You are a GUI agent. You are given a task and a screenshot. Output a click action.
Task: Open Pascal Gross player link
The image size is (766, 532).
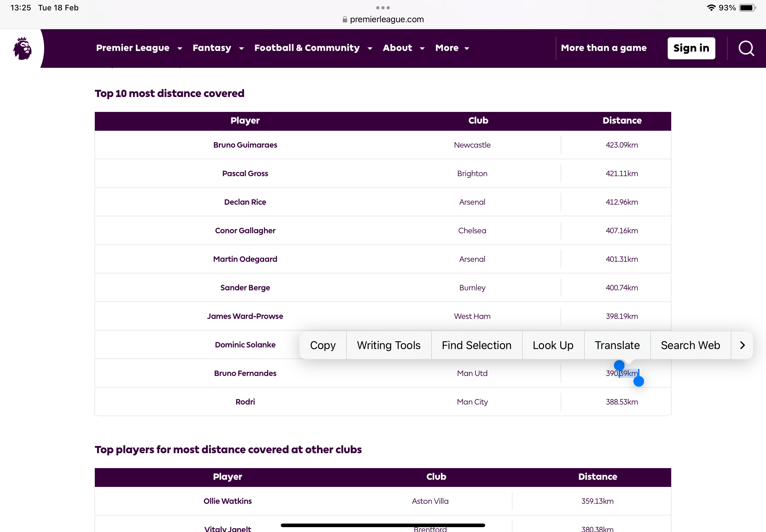click(245, 174)
